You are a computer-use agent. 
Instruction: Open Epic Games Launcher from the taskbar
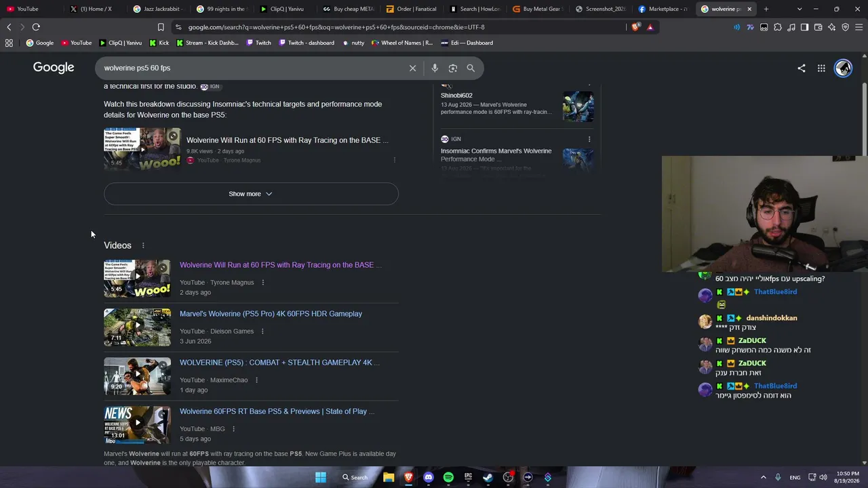[x=468, y=477]
